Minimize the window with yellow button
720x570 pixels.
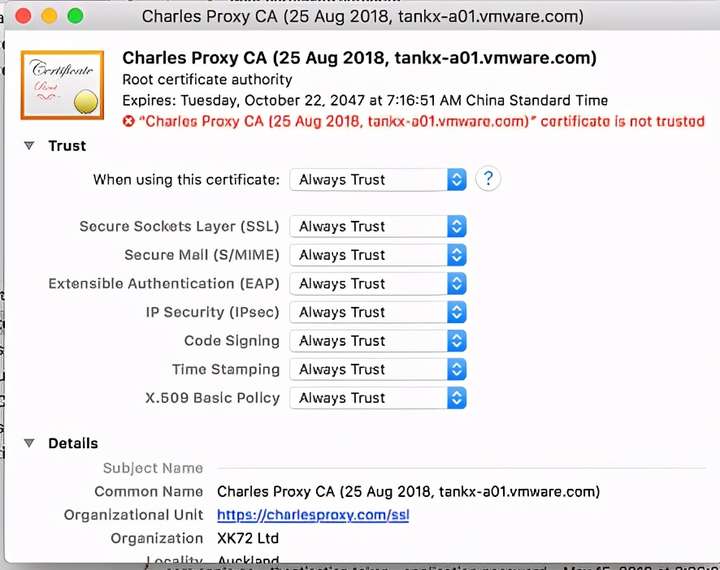point(49,16)
